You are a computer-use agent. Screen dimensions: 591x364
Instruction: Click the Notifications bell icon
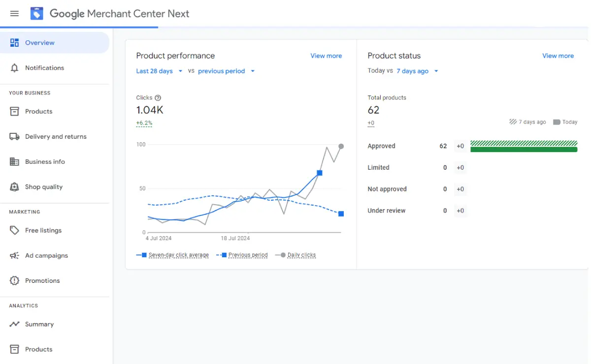pos(15,68)
